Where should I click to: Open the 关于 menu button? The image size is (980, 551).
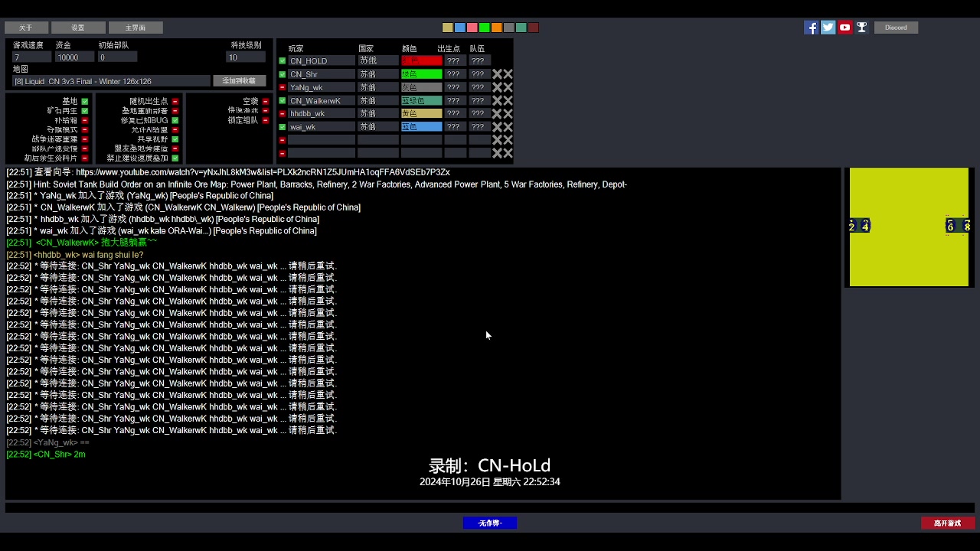[x=26, y=28]
